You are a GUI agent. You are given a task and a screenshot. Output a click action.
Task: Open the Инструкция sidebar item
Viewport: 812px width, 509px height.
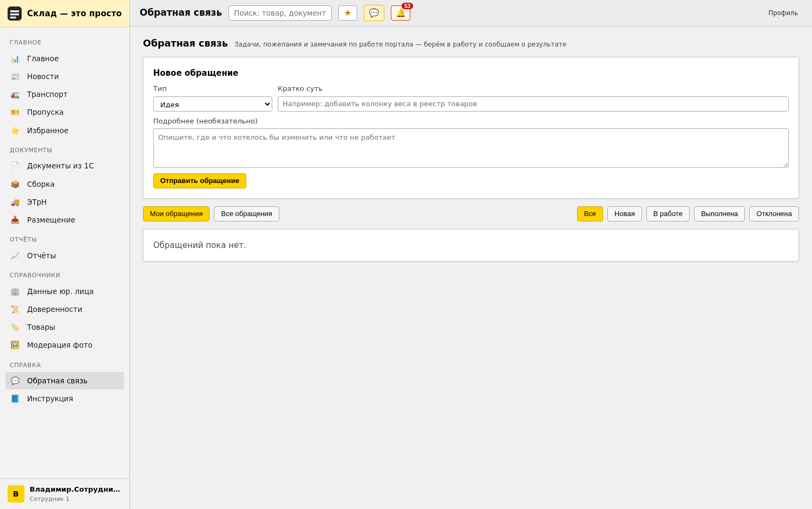[64, 399]
